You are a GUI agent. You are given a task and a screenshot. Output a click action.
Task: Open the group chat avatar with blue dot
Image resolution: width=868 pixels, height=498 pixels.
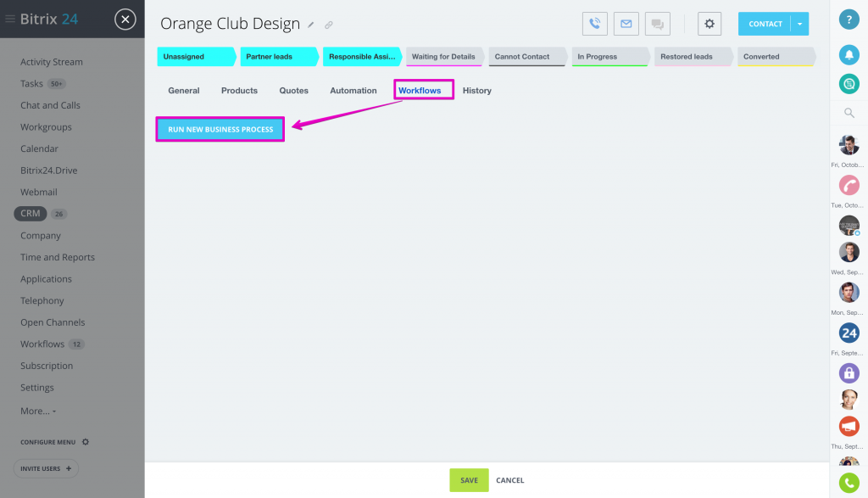(x=849, y=226)
